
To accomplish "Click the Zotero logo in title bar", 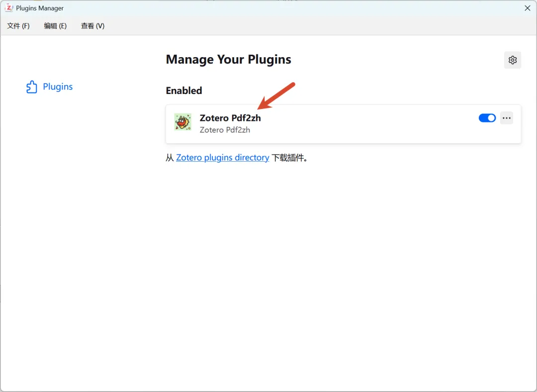I will (9, 8).
